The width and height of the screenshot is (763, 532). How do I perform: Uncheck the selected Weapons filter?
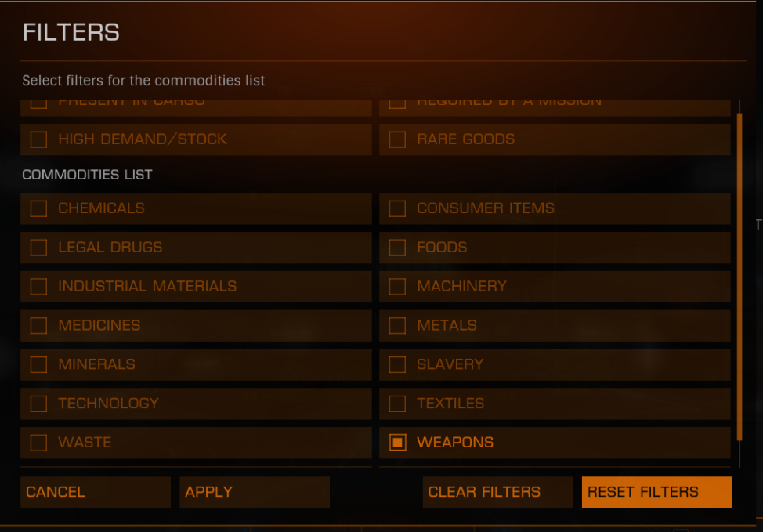point(397,443)
